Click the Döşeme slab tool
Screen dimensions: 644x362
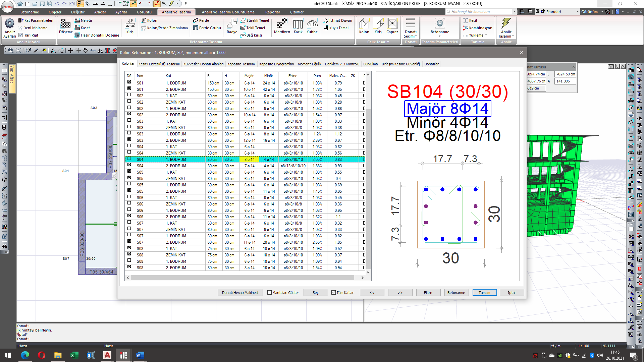[66, 26]
